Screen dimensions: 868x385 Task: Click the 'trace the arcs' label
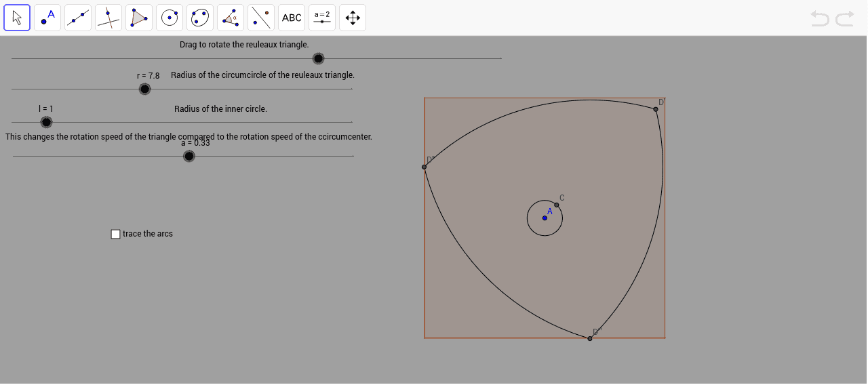[x=148, y=234]
